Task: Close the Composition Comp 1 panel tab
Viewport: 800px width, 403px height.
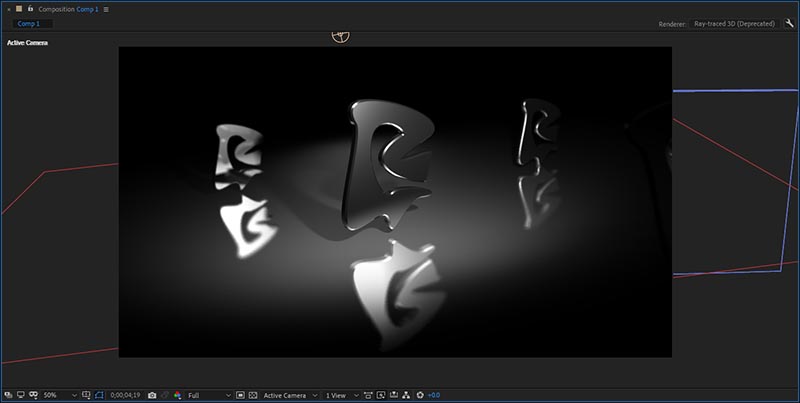Action: coord(9,9)
